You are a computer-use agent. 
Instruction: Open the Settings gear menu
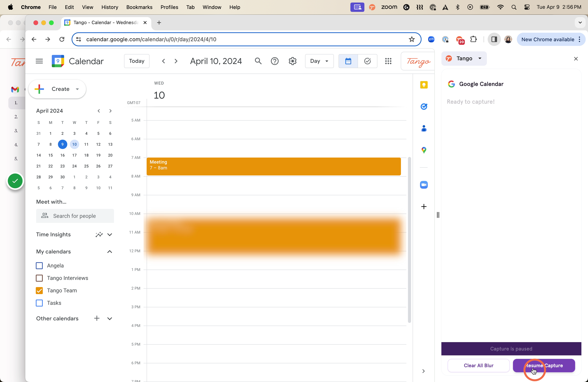pos(292,61)
